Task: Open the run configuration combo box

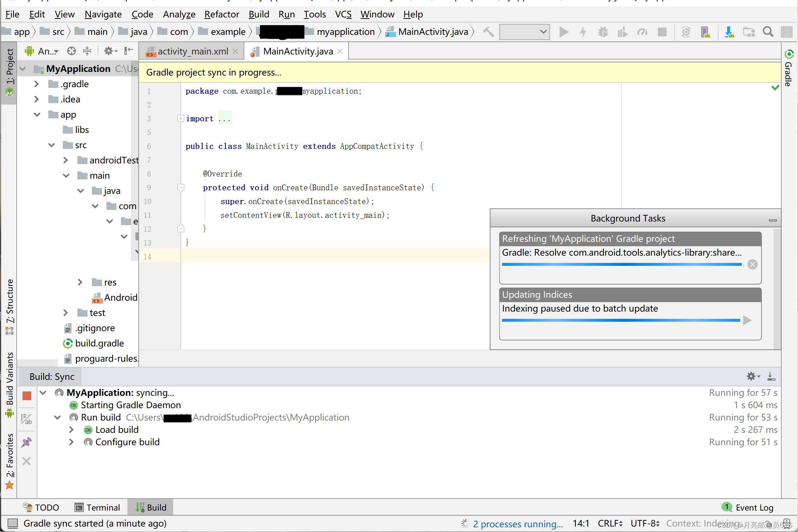Action: point(524,32)
